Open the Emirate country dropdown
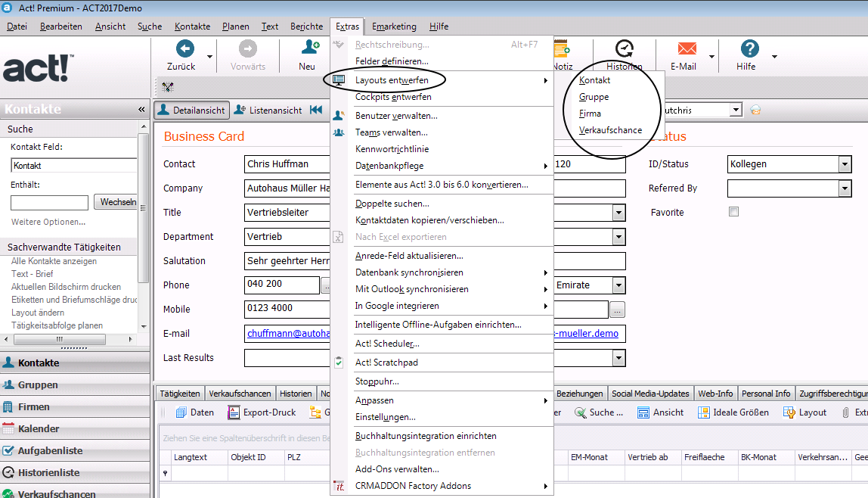Screen dimensions: 868x498 (x=619, y=285)
